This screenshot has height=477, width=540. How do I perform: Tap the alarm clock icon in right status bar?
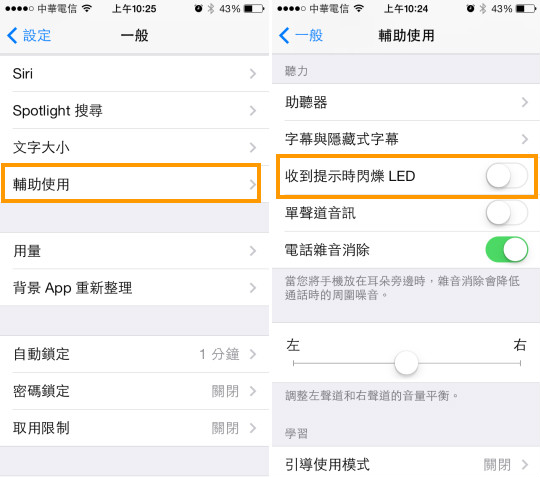pyautogui.click(x=470, y=9)
